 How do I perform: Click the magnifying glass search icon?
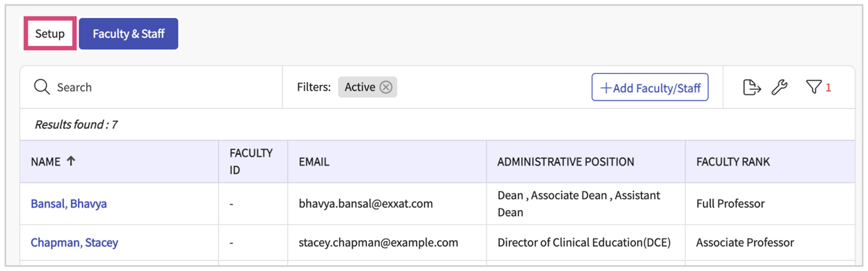(42, 87)
